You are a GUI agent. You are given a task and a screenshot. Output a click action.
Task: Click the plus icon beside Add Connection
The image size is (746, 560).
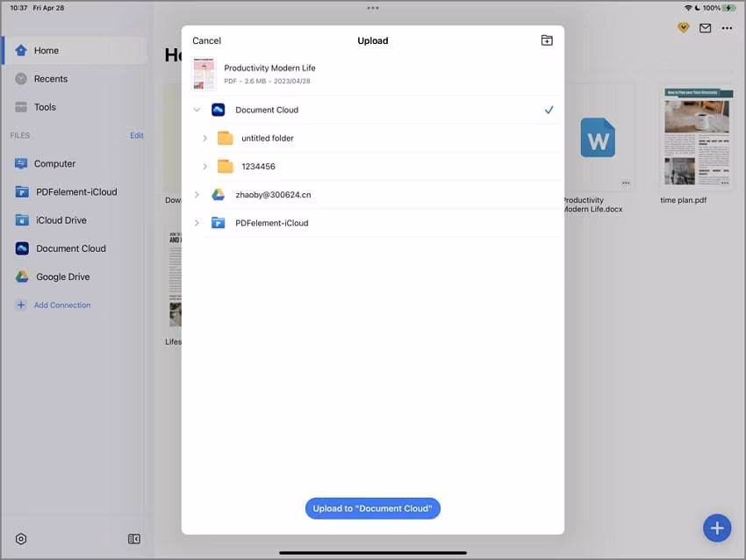coord(21,305)
